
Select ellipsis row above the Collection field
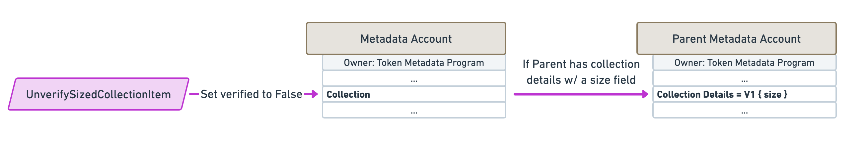click(x=414, y=78)
